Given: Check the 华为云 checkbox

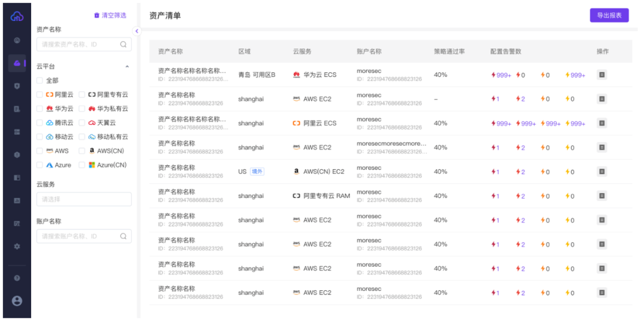Looking at the screenshot, I should 39,109.
